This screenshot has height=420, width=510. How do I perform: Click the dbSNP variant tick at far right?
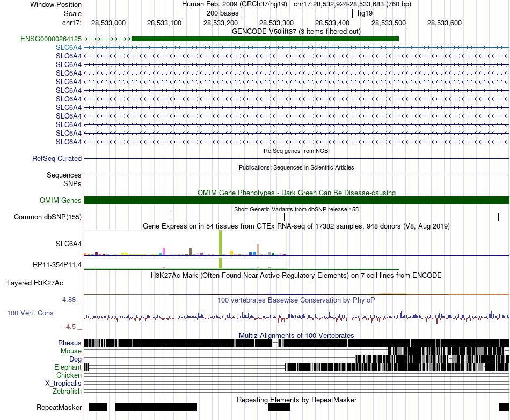498,217
